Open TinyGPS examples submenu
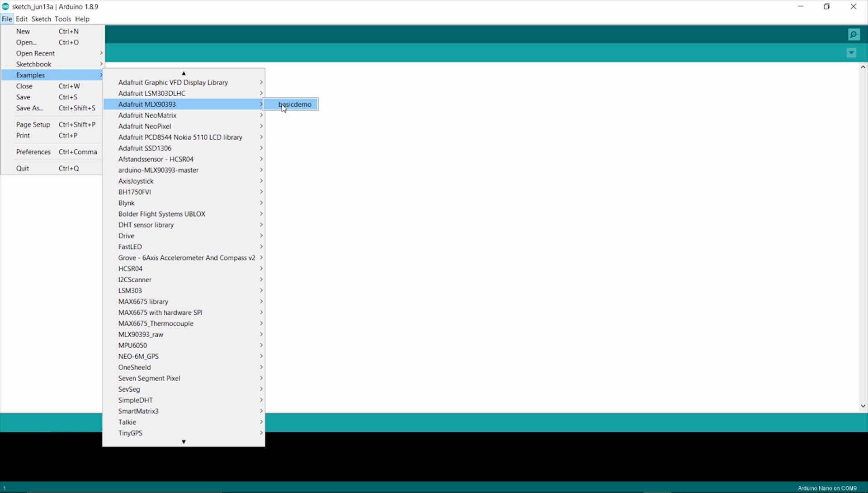This screenshot has width=868, height=493. tap(184, 433)
